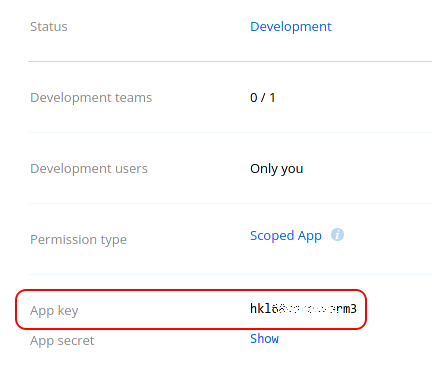Show the App secret
432x373 pixels.
pyautogui.click(x=264, y=339)
